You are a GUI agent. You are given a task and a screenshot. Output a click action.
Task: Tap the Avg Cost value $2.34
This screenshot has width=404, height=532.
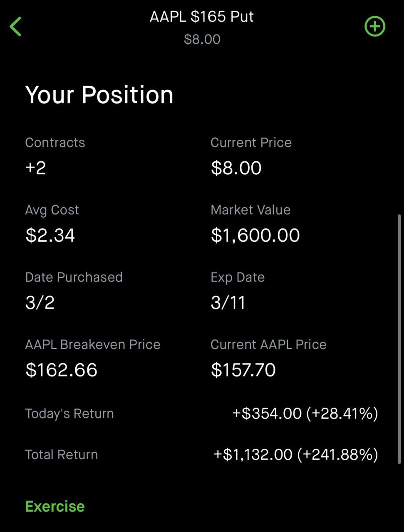pyautogui.click(x=50, y=235)
